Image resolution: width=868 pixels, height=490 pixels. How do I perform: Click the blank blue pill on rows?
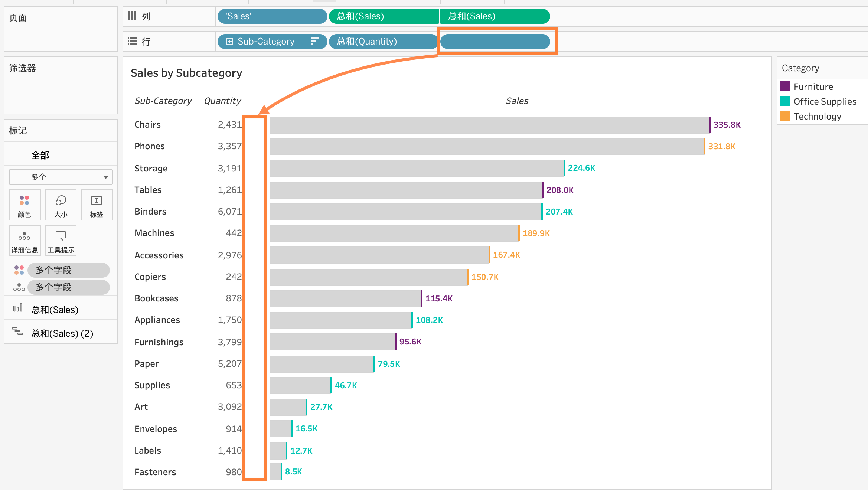pyautogui.click(x=495, y=42)
